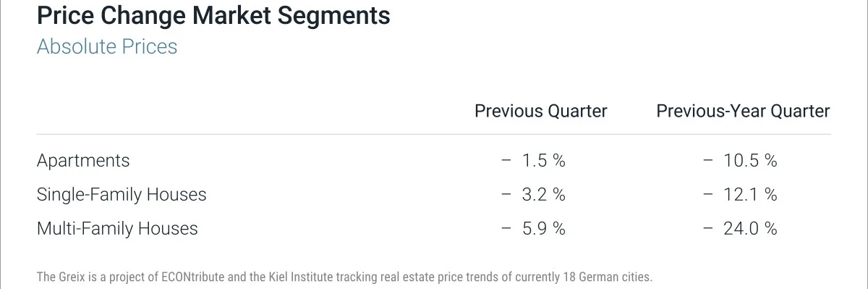Click the Price Change Market Segments title

click(213, 16)
